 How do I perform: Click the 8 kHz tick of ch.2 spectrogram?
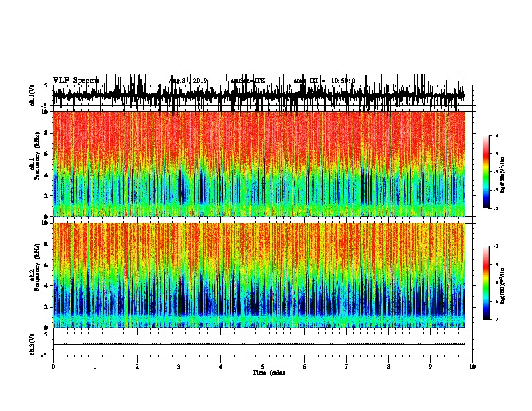click(x=47, y=244)
